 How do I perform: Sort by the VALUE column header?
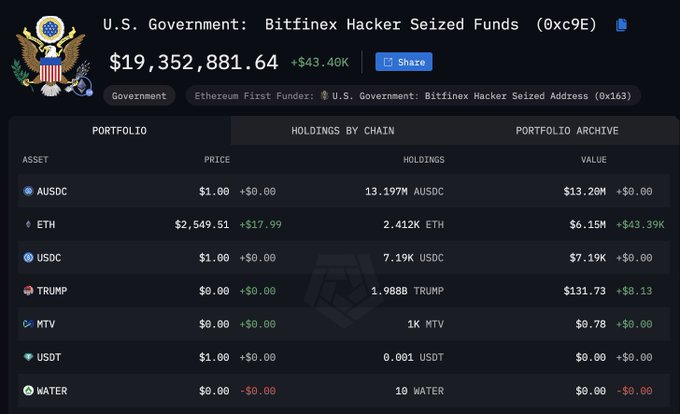click(594, 160)
